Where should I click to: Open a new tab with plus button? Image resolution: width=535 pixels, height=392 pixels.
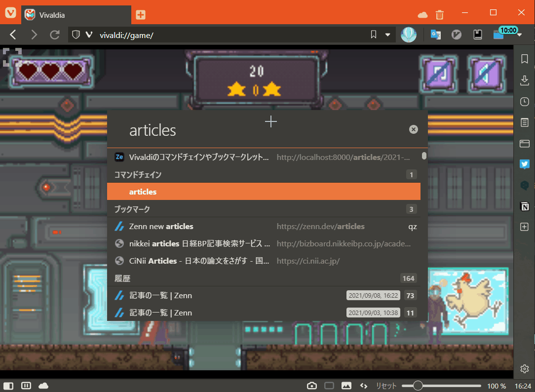tap(141, 15)
